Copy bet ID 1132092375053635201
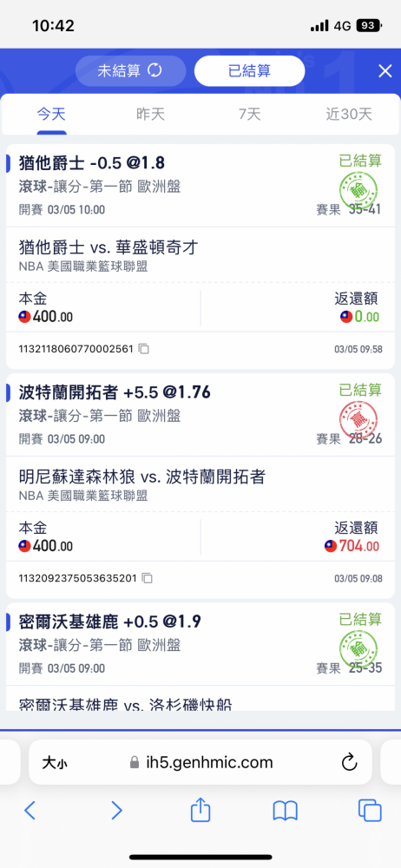Screen dimensions: 401x868 [x=147, y=578]
